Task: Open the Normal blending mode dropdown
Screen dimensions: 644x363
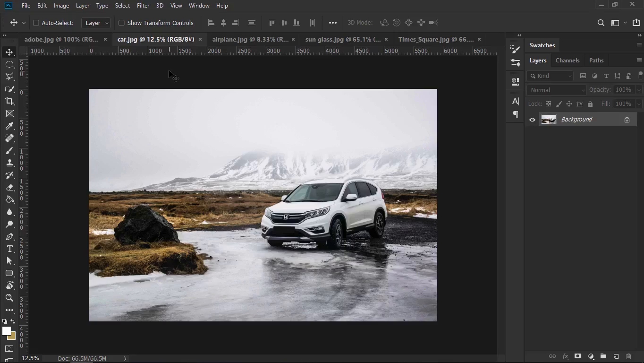Action: pyautogui.click(x=556, y=90)
